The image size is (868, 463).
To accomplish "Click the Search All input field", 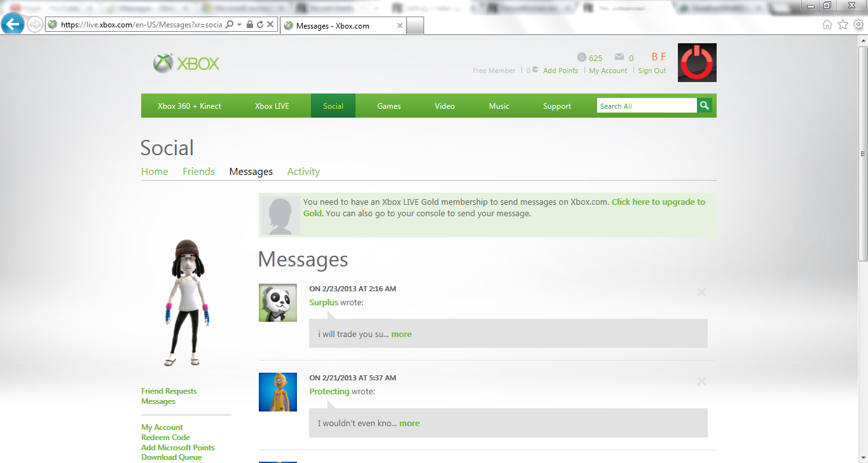I will click(x=647, y=106).
